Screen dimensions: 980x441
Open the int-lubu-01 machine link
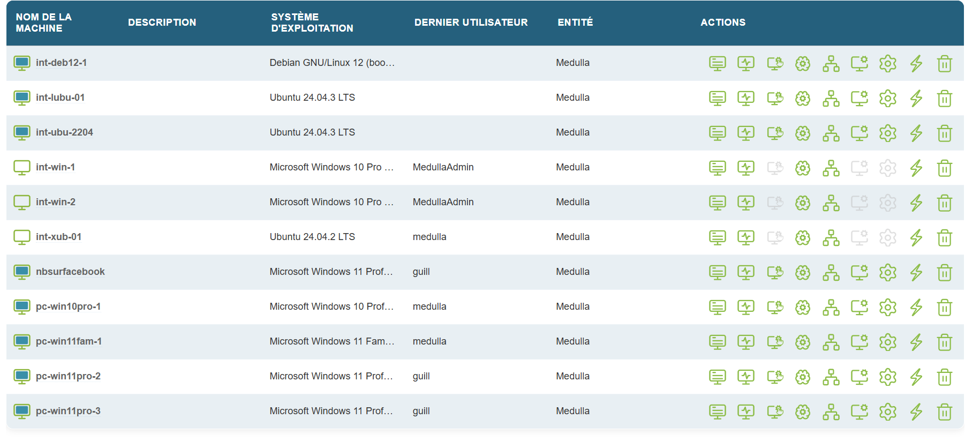[x=60, y=98]
